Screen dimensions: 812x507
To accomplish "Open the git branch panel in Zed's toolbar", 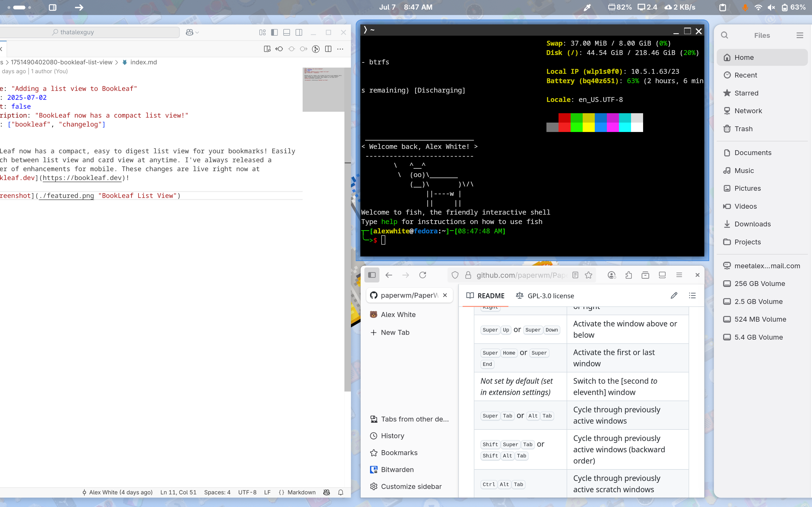I will [x=316, y=49].
